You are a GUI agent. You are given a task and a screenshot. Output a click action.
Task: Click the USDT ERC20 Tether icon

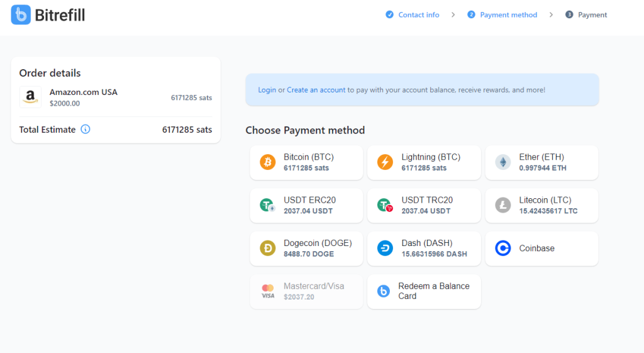(x=268, y=205)
